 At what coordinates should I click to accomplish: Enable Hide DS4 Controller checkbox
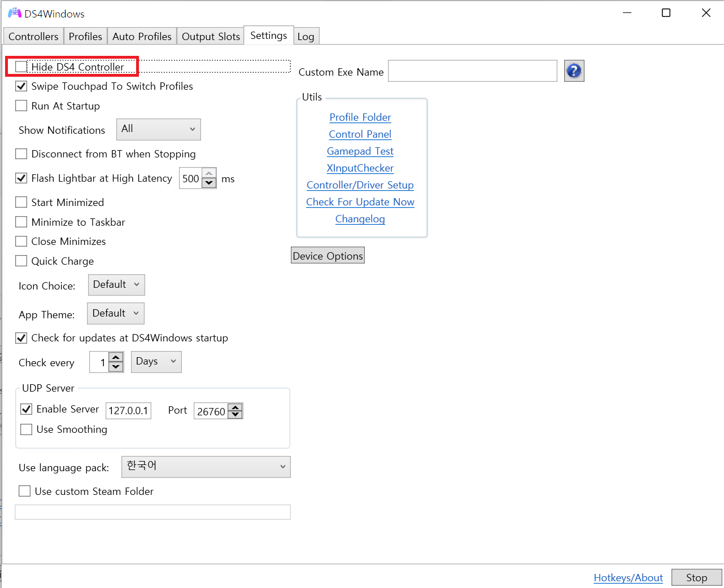[x=21, y=67]
